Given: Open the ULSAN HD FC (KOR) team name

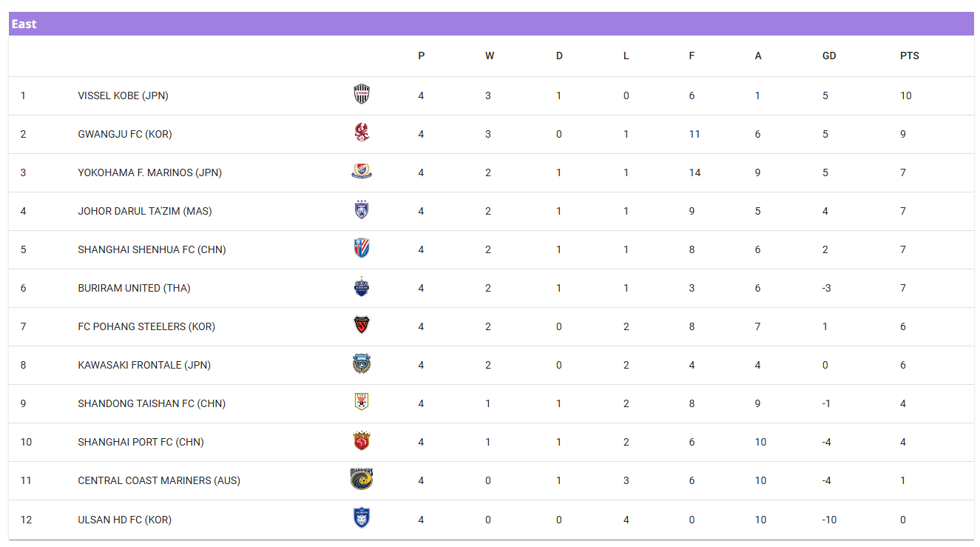Looking at the screenshot, I should 124,520.
